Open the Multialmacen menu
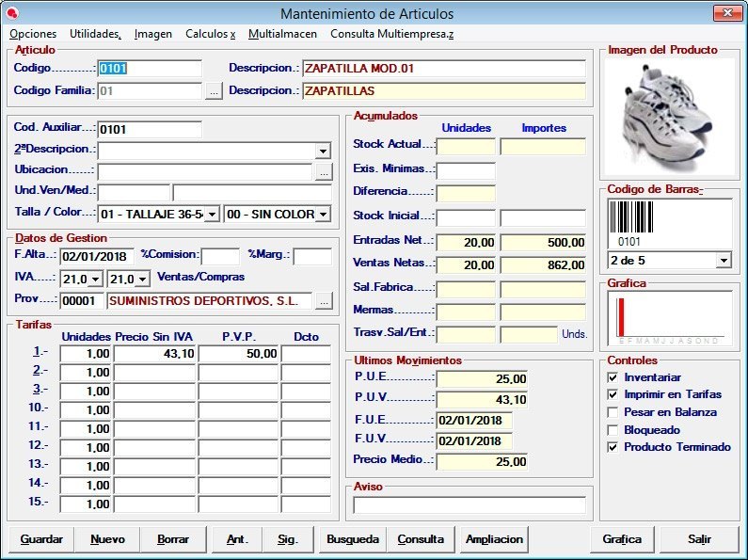This screenshot has width=748, height=560. tap(282, 34)
